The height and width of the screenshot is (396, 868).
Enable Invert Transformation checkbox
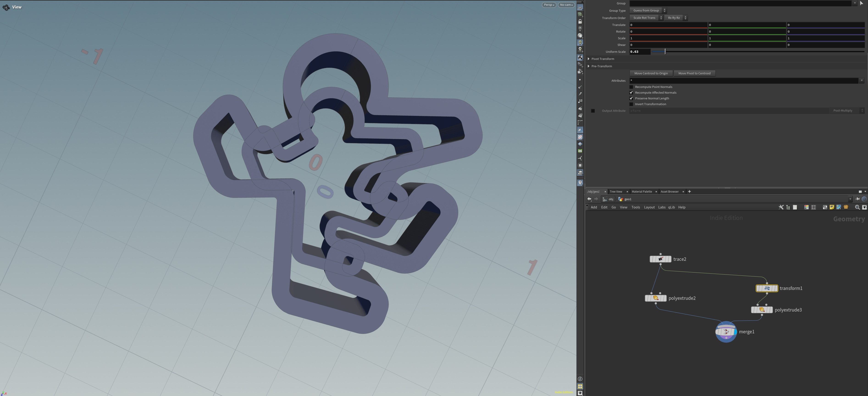pyautogui.click(x=631, y=104)
